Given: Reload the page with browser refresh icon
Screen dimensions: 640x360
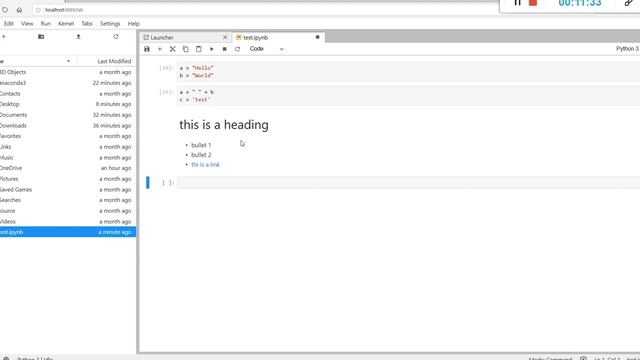Looking at the screenshot, I should tap(5, 10).
